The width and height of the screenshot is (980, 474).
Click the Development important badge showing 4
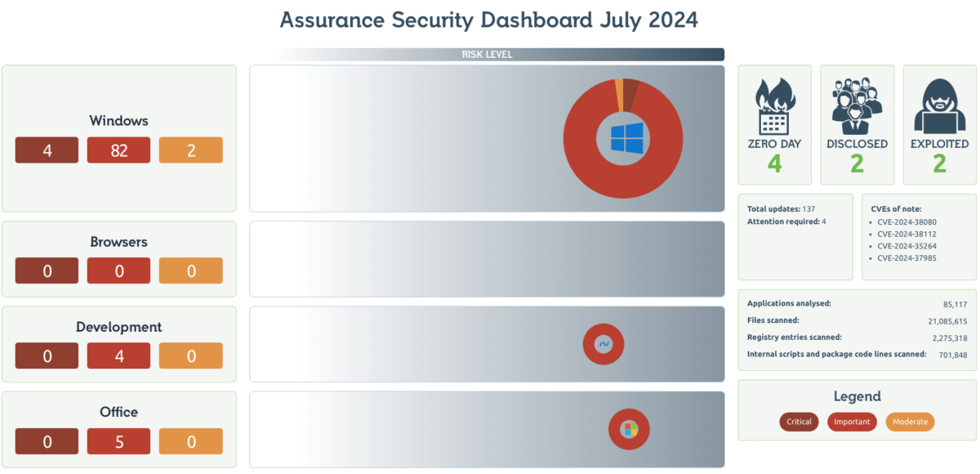[119, 356]
